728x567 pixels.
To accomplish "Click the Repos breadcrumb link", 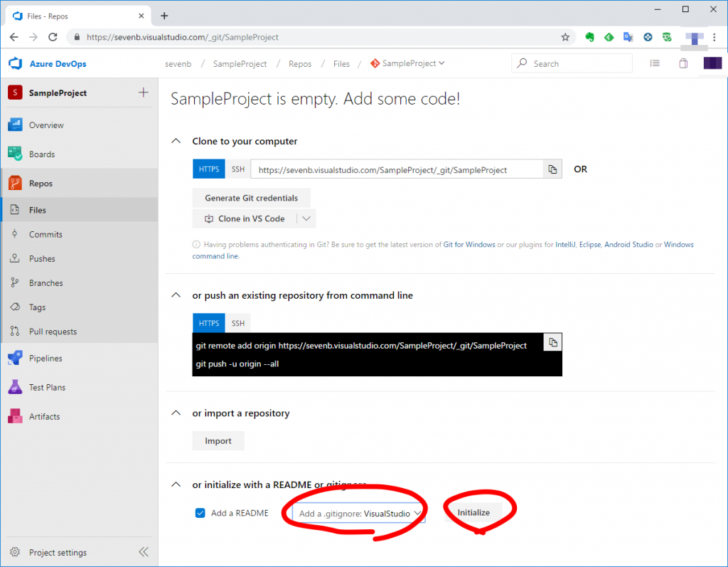I will click(x=300, y=63).
